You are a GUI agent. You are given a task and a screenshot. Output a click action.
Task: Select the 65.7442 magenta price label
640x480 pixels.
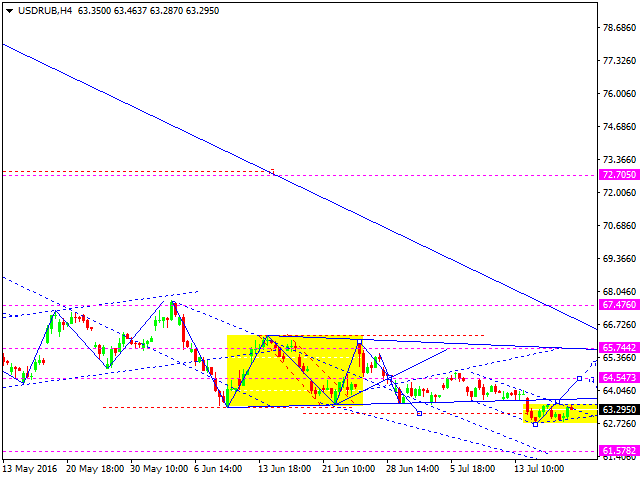tap(619, 347)
